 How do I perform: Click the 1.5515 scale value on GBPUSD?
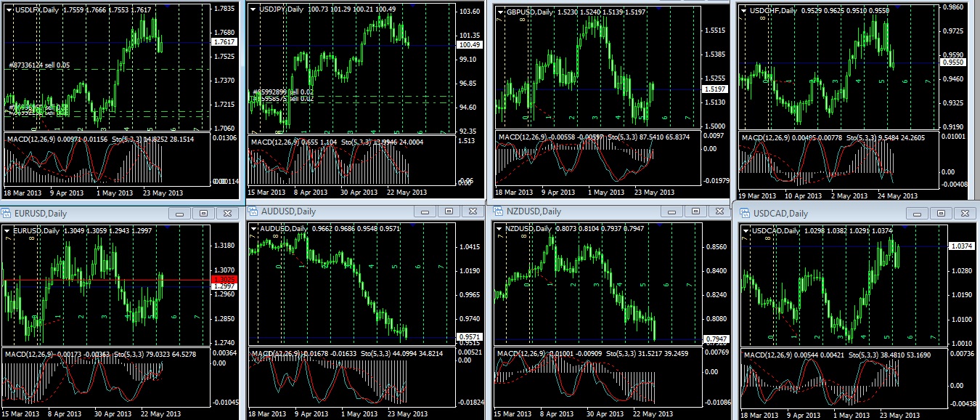(x=716, y=31)
